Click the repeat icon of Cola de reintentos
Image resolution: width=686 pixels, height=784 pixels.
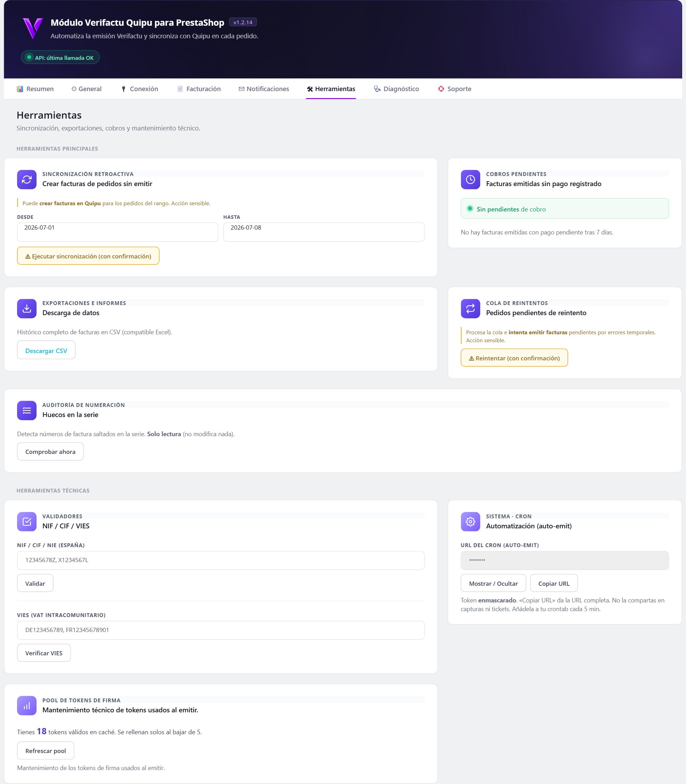pos(471,309)
